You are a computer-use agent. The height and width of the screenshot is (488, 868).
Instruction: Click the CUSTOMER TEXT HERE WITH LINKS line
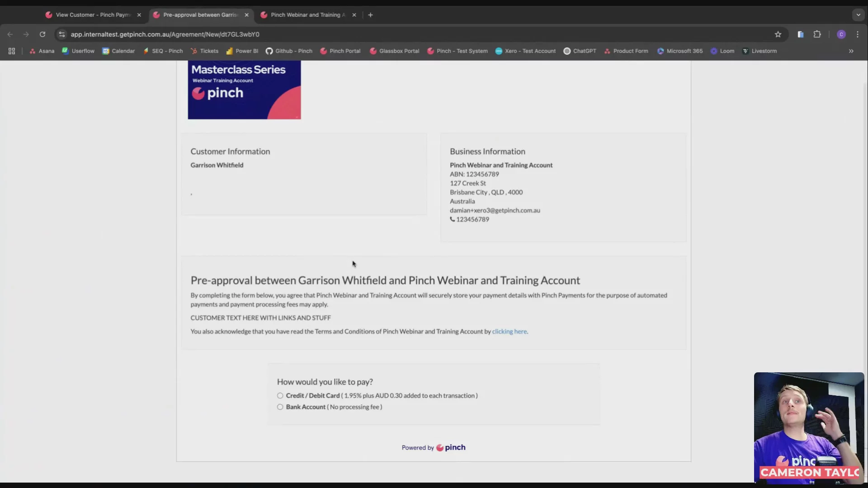260,318
